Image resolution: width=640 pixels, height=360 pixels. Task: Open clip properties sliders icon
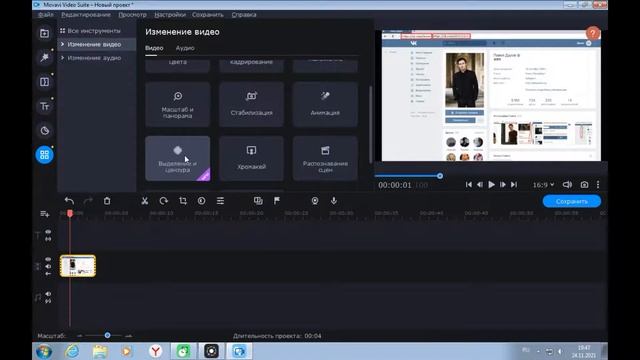click(x=220, y=201)
